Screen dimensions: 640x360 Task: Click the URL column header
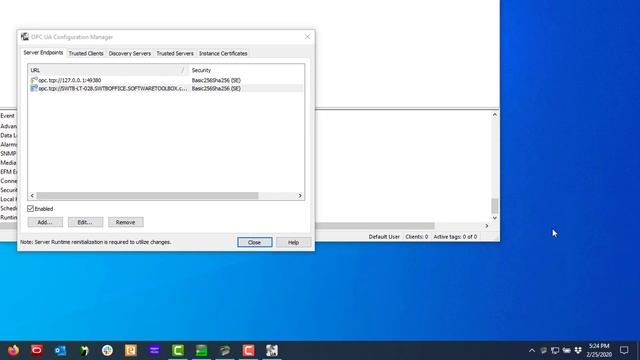(x=109, y=70)
